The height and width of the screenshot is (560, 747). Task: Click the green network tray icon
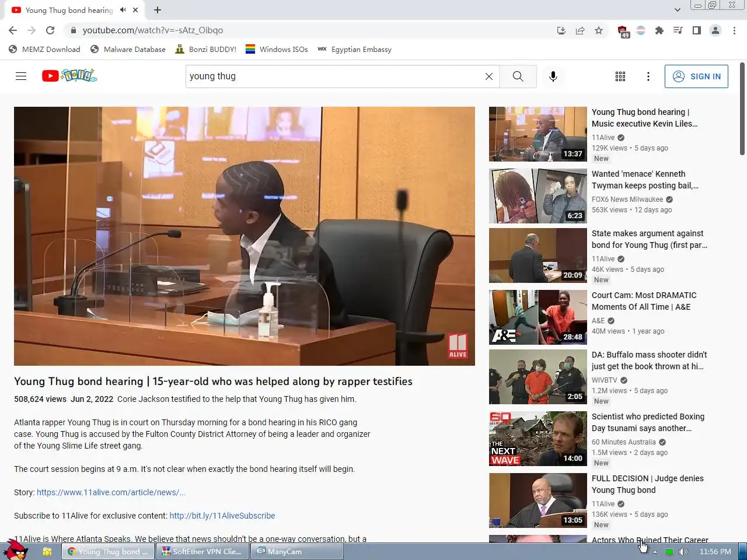[669, 552]
